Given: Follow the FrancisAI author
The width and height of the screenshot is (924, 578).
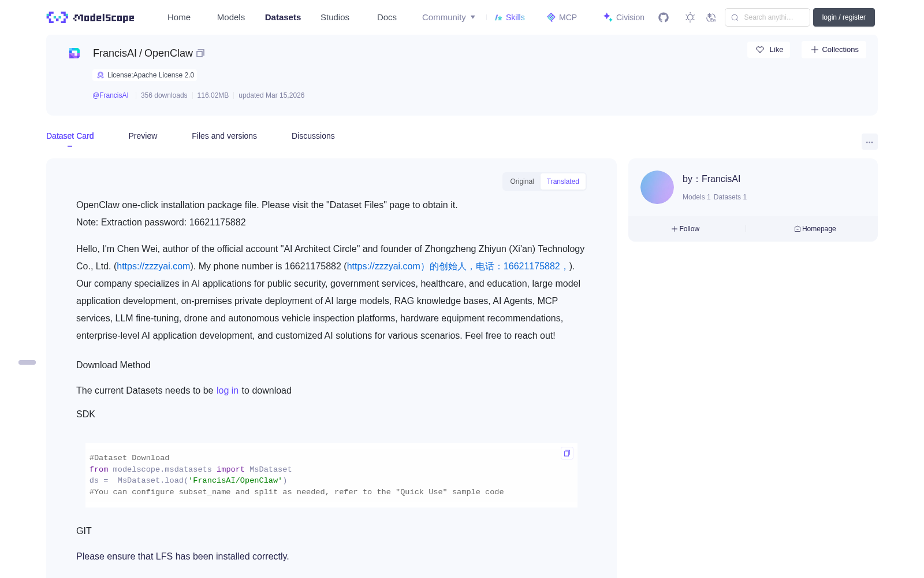Looking at the screenshot, I should (685, 229).
